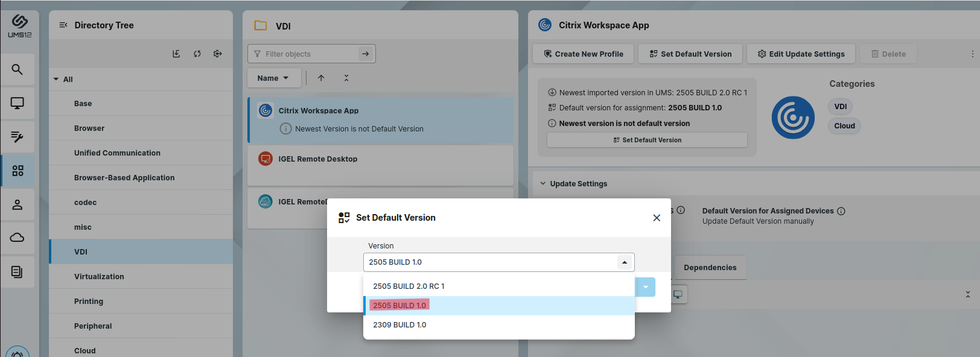Click the Directory Tree settings gear icon

[x=217, y=54]
